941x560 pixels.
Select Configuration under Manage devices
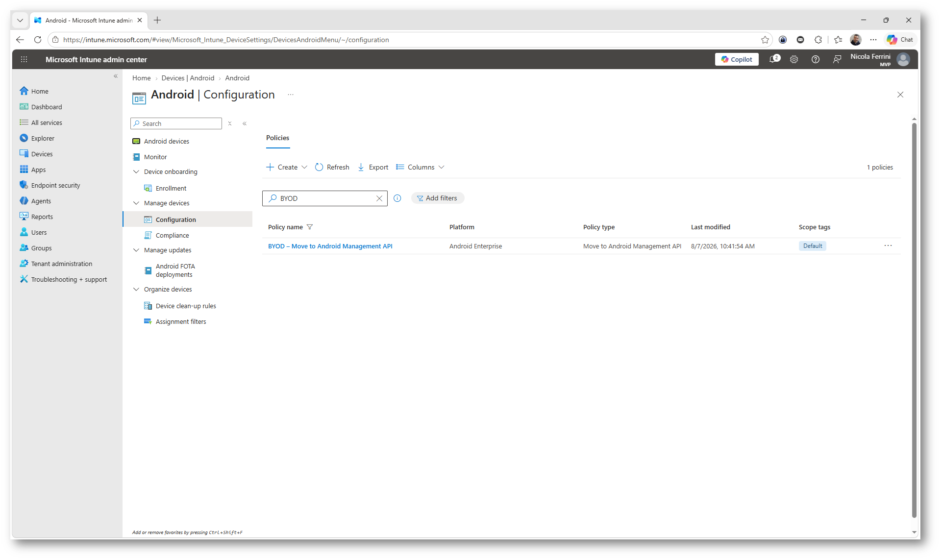(x=188, y=219)
